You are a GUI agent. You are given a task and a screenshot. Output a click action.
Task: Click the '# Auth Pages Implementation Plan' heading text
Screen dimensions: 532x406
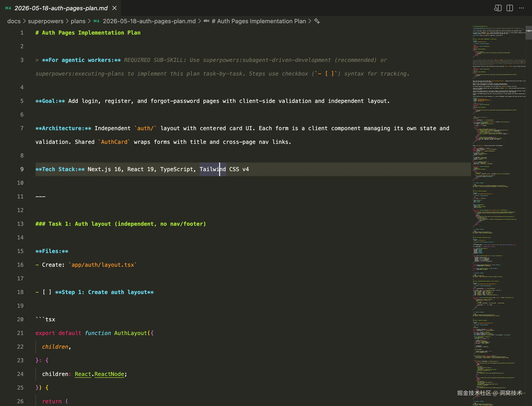pos(88,33)
